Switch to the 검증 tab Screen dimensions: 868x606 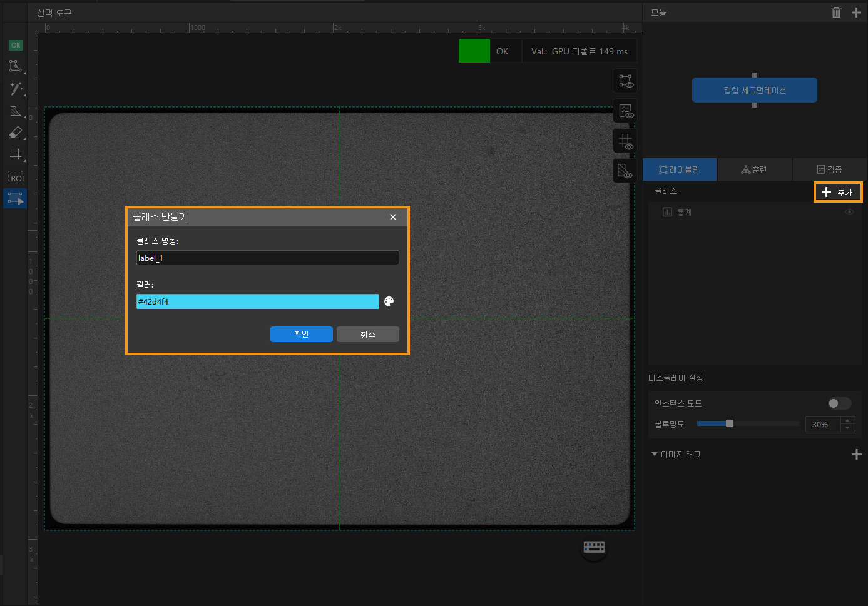(830, 169)
